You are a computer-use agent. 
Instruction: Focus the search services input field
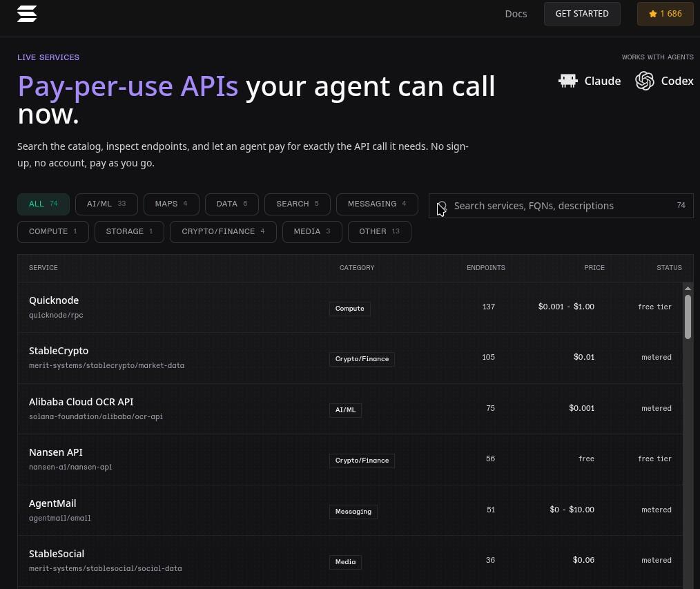point(561,206)
